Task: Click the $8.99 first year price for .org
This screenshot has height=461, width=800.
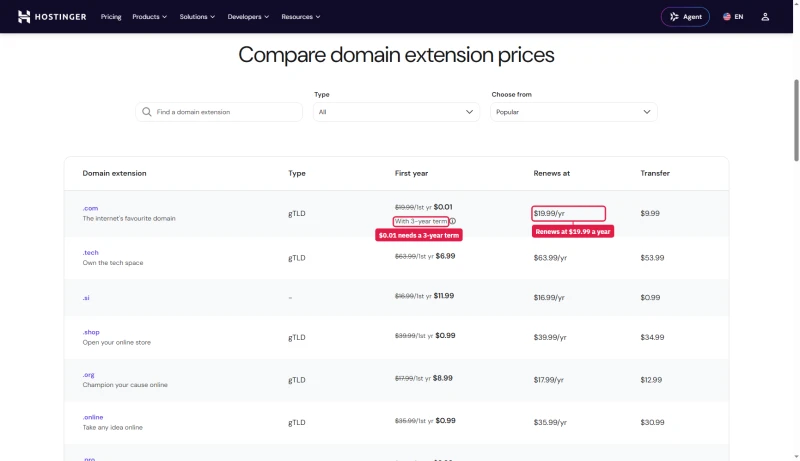Action: tap(443, 378)
